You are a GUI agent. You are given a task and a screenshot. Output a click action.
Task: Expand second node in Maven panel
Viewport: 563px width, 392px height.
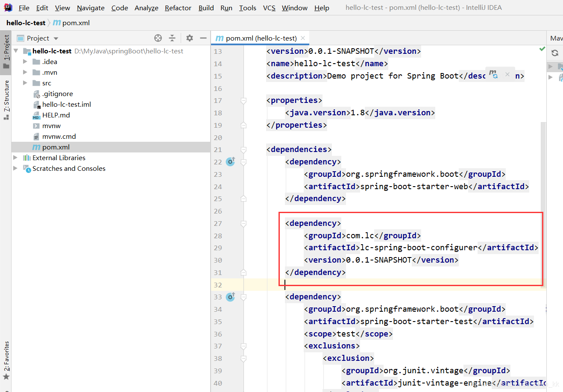coord(551,77)
